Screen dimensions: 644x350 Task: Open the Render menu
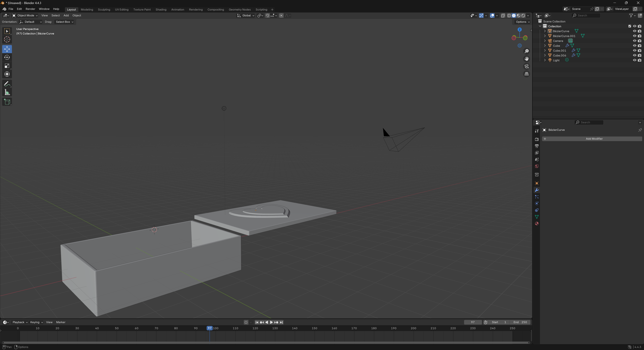(x=30, y=9)
